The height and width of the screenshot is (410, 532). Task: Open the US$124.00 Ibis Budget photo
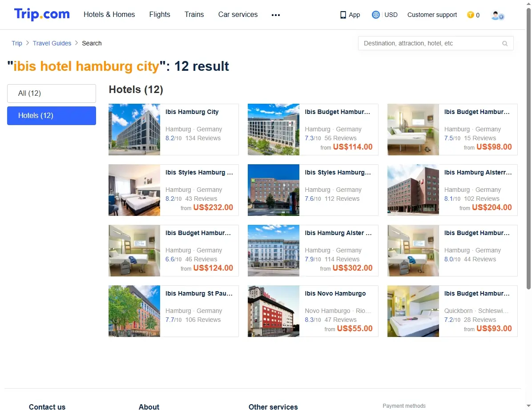[134, 251]
